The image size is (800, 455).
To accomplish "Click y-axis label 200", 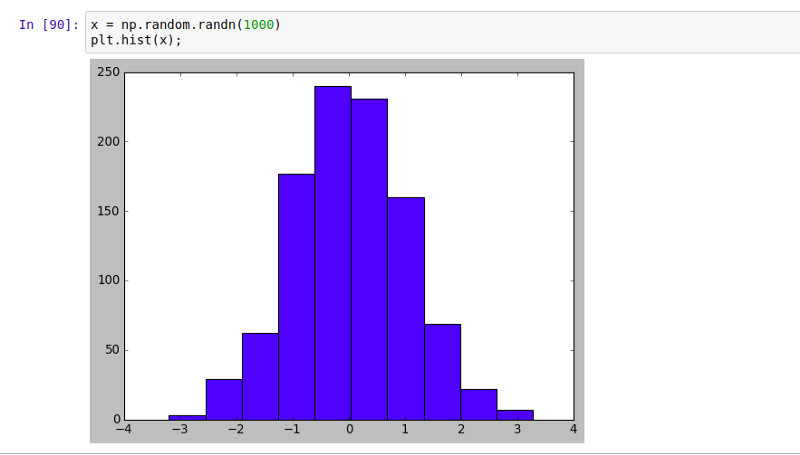I will pos(109,141).
